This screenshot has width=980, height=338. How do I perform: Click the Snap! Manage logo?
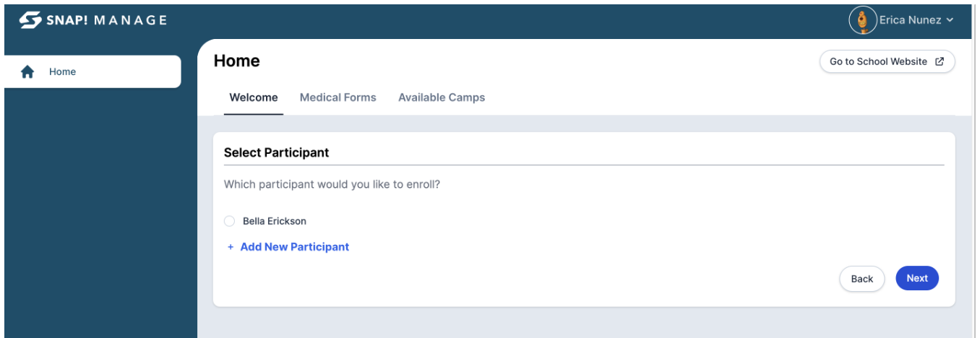[93, 20]
